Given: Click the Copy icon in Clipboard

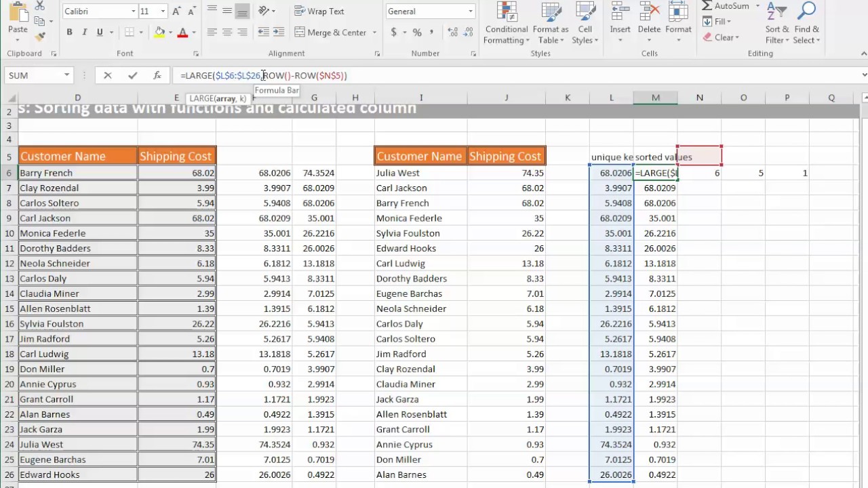Looking at the screenshot, I should 39,21.
